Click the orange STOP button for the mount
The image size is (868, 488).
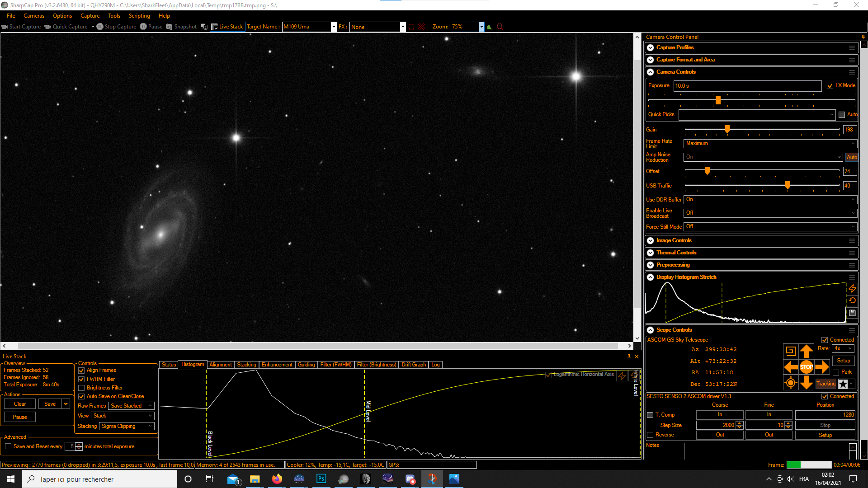click(807, 367)
